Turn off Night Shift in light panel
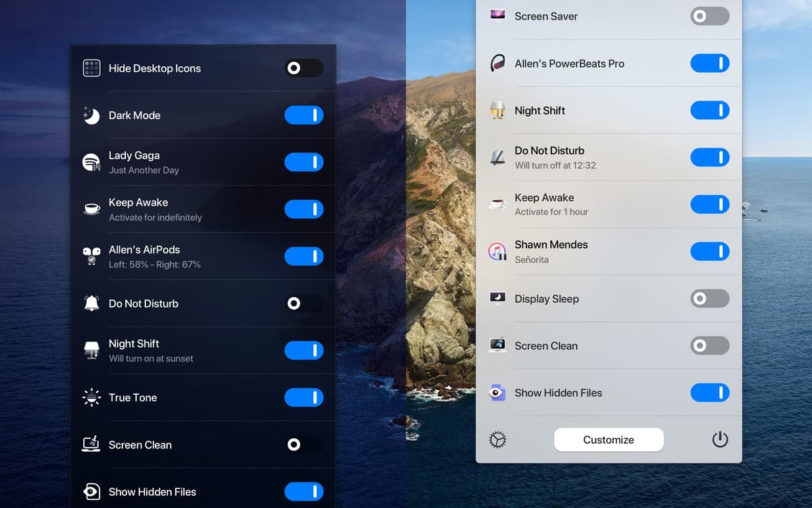The width and height of the screenshot is (812, 508). click(710, 110)
